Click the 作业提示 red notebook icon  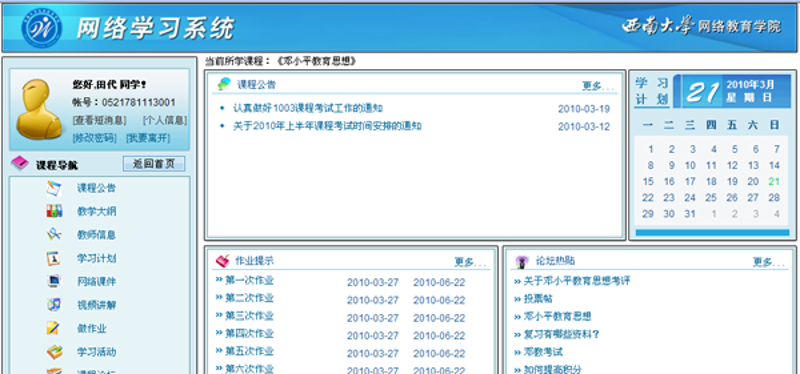click(x=223, y=261)
